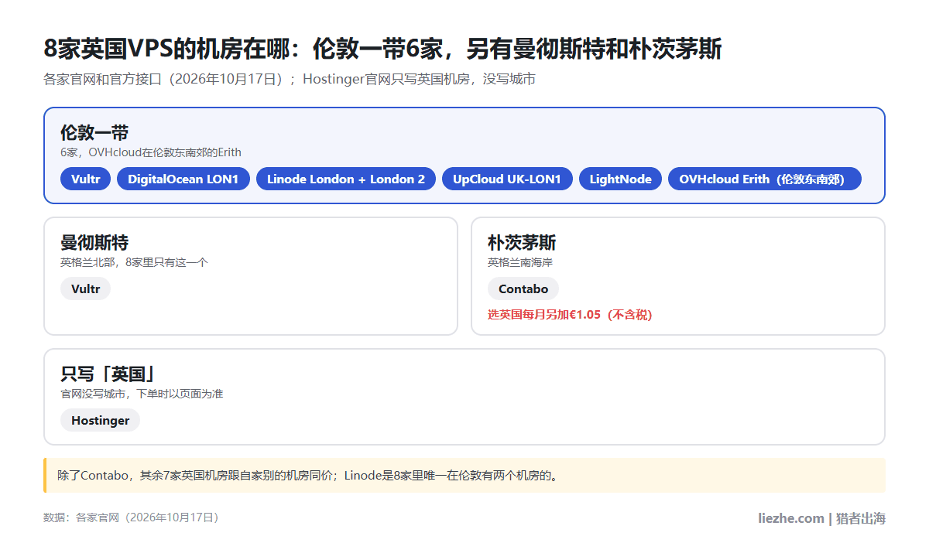Viewport: 929px width, 560px height.
Task: Select the OVHcloud Erith pill
Action: [765, 179]
